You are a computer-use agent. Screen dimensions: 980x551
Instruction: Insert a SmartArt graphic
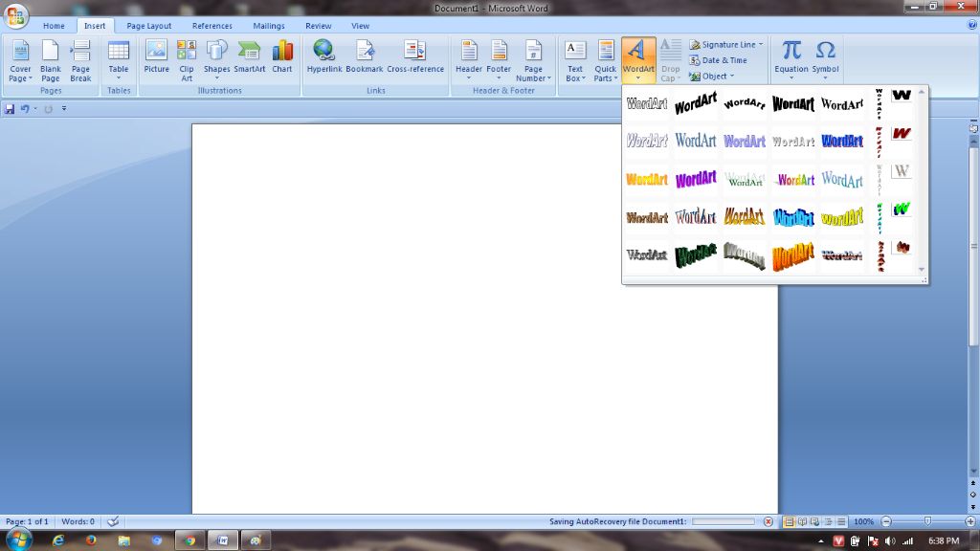click(250, 56)
